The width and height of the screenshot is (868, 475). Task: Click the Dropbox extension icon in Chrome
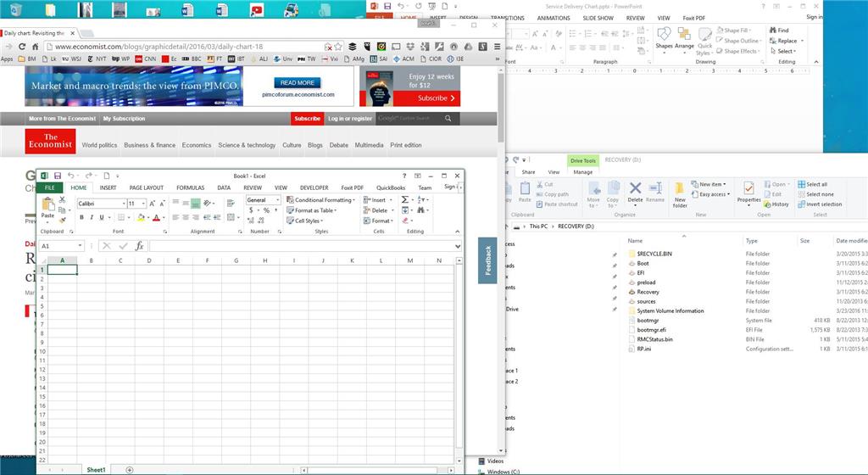(x=410, y=47)
